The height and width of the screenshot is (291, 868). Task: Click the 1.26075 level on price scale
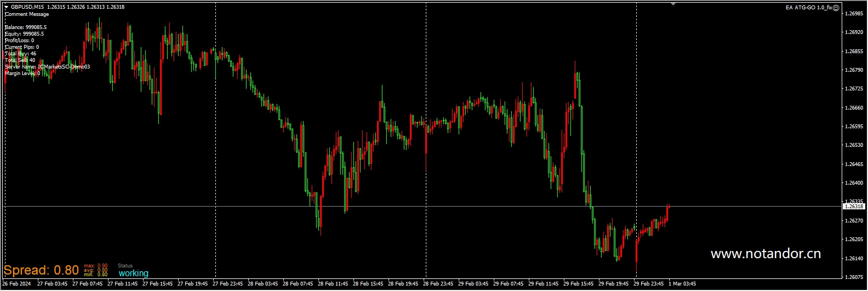(x=854, y=277)
